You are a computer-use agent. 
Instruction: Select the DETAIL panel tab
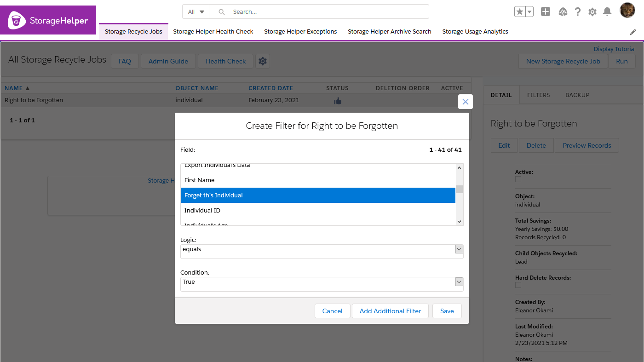(501, 95)
